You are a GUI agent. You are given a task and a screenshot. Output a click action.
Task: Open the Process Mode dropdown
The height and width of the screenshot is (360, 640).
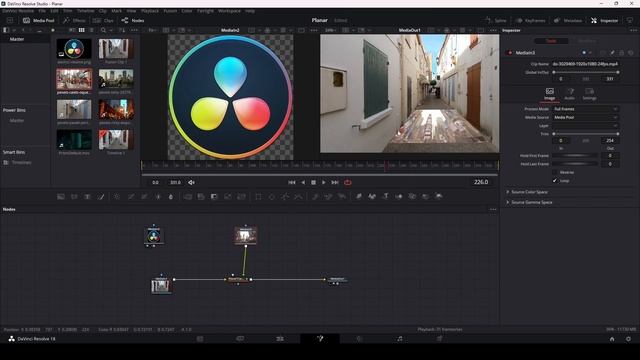click(x=586, y=109)
